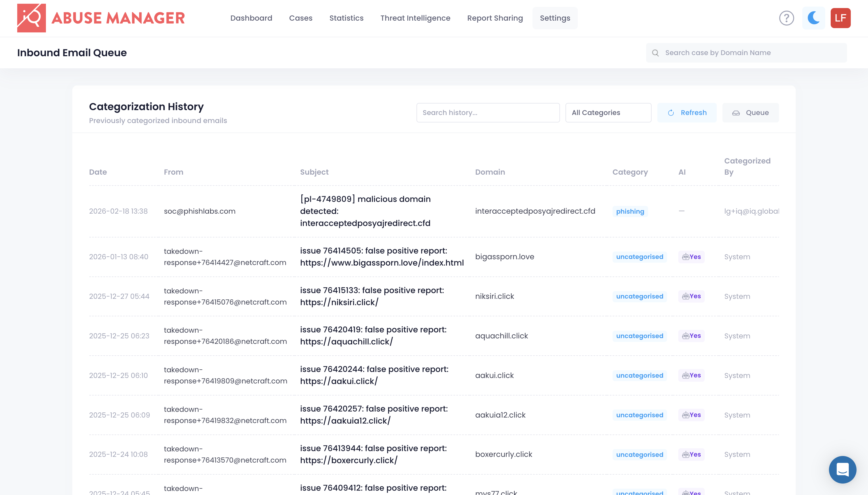Open Threat Intelligence
This screenshot has height=495, width=868.
coord(415,18)
